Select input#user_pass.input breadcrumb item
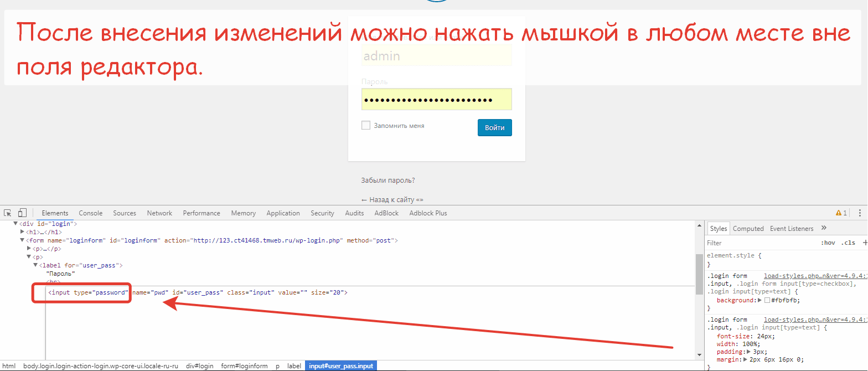Image resolution: width=868 pixels, height=371 pixels. [341, 366]
